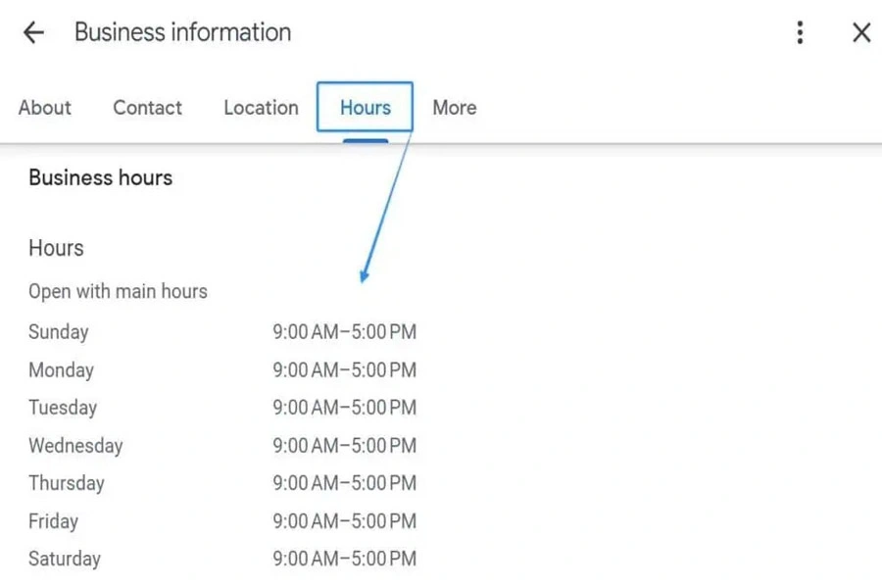Select the Location tab
882x588 pixels.
[x=261, y=108]
